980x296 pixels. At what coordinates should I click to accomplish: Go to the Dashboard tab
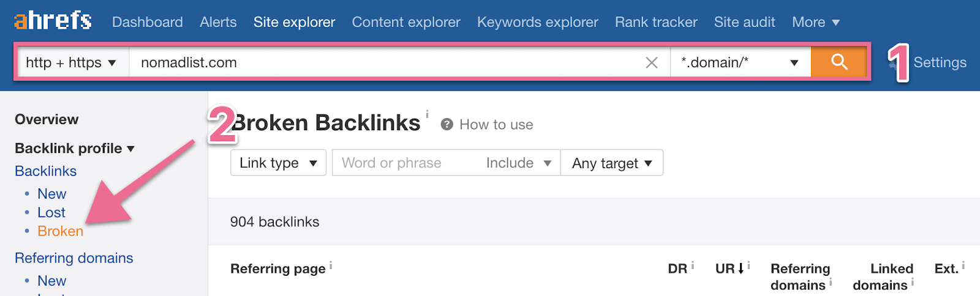tap(147, 22)
